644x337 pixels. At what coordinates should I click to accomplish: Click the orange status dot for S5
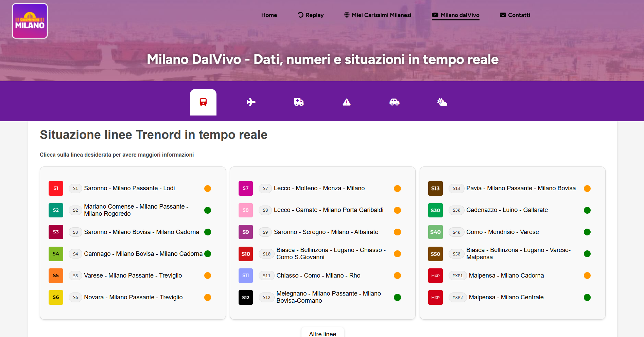(x=208, y=276)
